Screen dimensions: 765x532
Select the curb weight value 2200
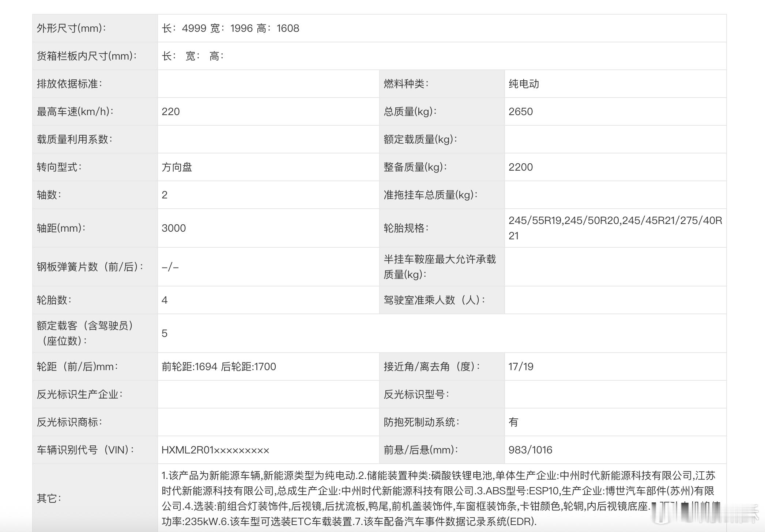[x=522, y=167]
